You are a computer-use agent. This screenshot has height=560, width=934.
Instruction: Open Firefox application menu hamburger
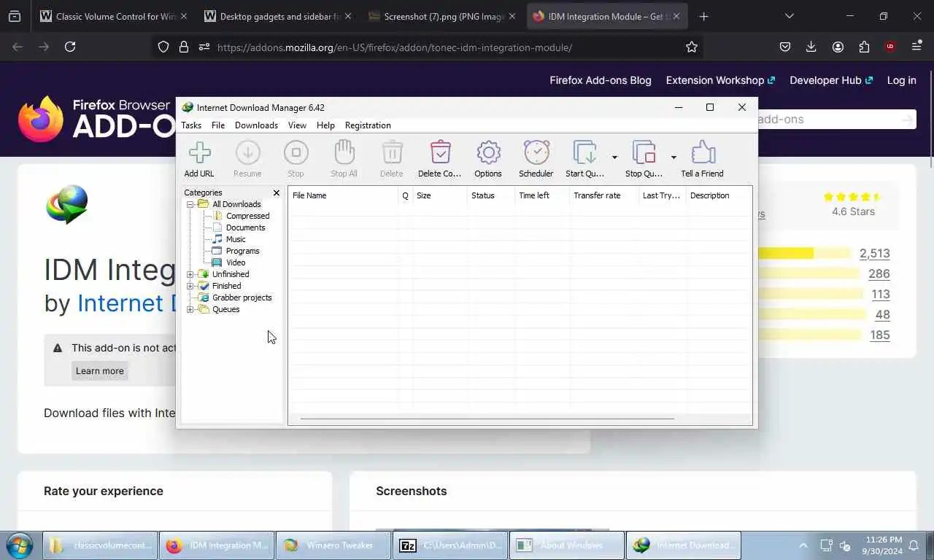click(916, 47)
